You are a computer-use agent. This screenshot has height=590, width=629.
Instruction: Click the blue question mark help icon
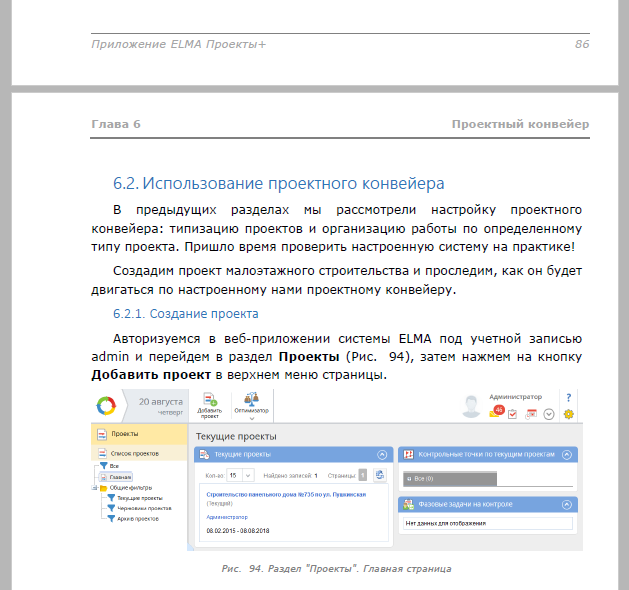(x=568, y=397)
